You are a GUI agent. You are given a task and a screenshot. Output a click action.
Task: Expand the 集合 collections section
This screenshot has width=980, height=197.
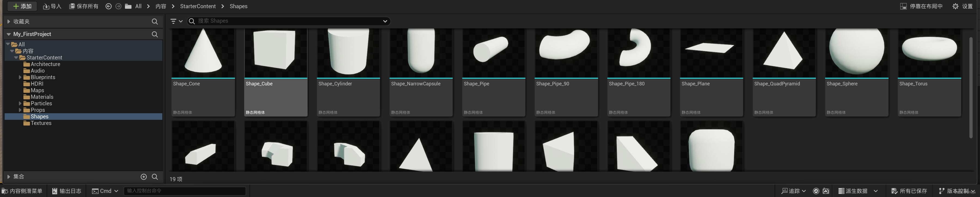[x=8, y=177]
